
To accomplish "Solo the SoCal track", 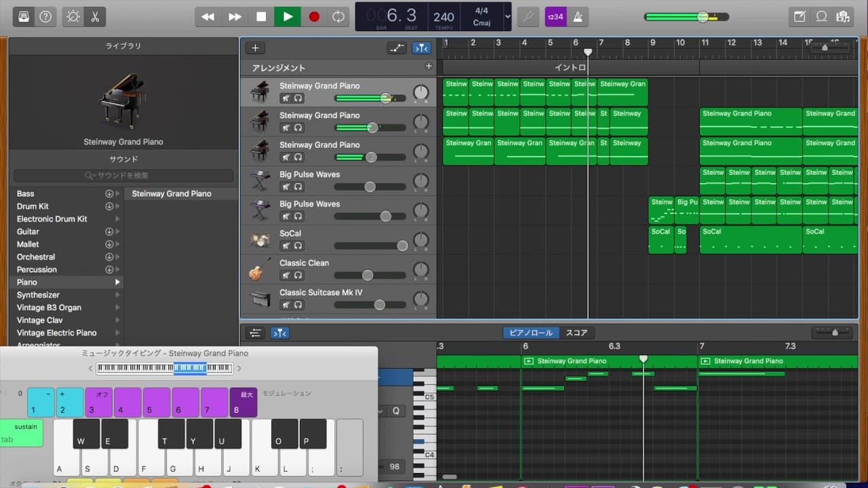I will pyautogui.click(x=298, y=246).
